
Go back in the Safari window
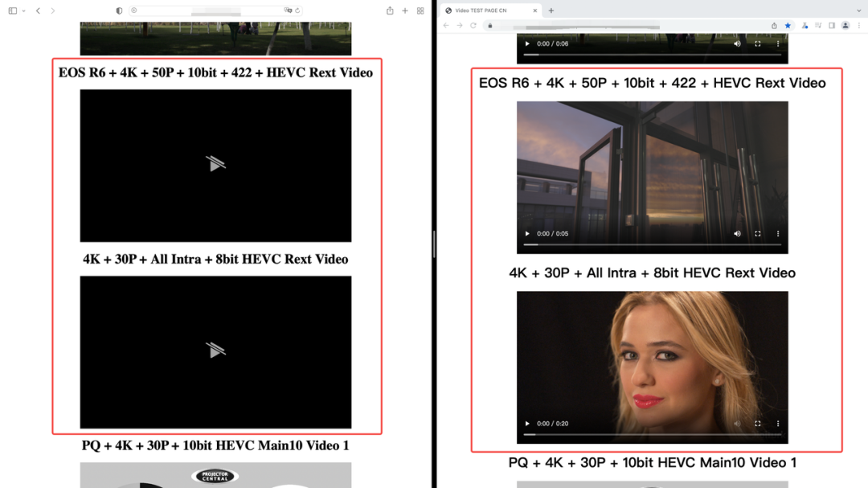39,10
